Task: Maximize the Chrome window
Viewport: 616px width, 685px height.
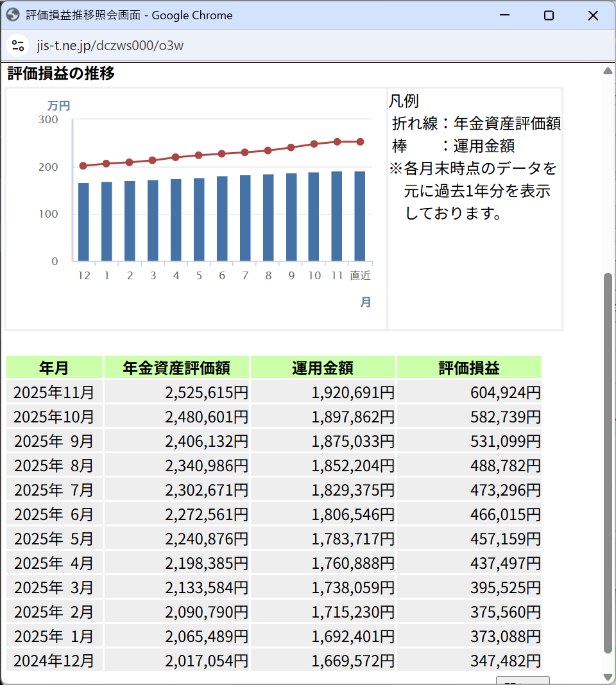Action: tap(549, 15)
